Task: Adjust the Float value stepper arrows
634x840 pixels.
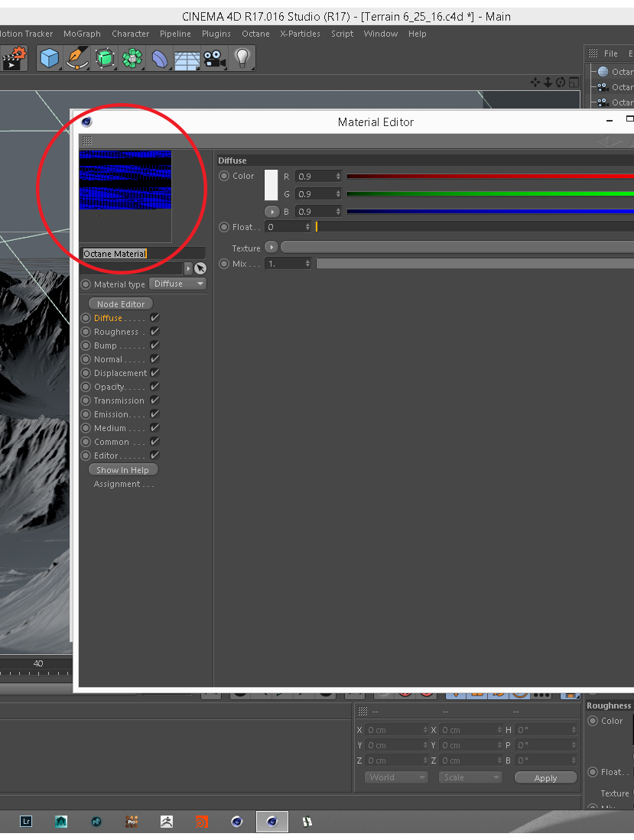Action: coord(307,227)
